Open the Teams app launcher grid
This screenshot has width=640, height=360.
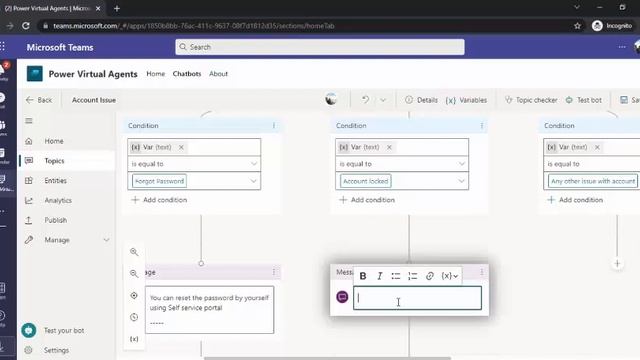2,47
